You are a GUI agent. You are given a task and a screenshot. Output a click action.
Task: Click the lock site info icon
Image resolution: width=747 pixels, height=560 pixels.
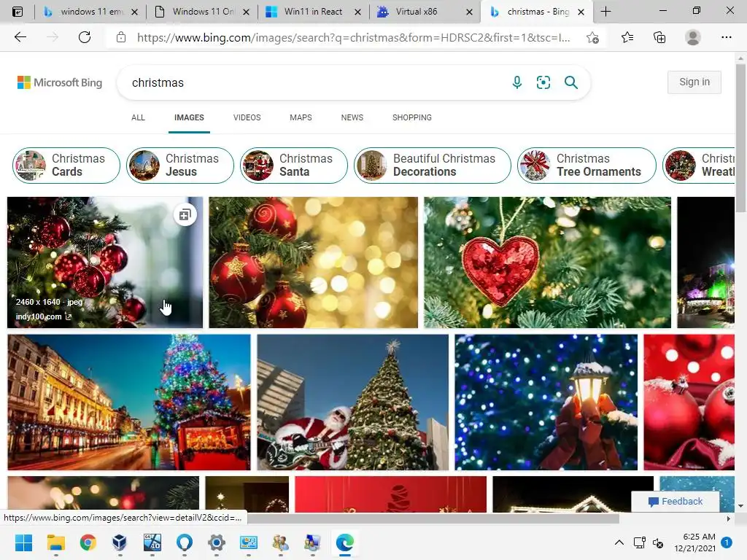coord(121,37)
